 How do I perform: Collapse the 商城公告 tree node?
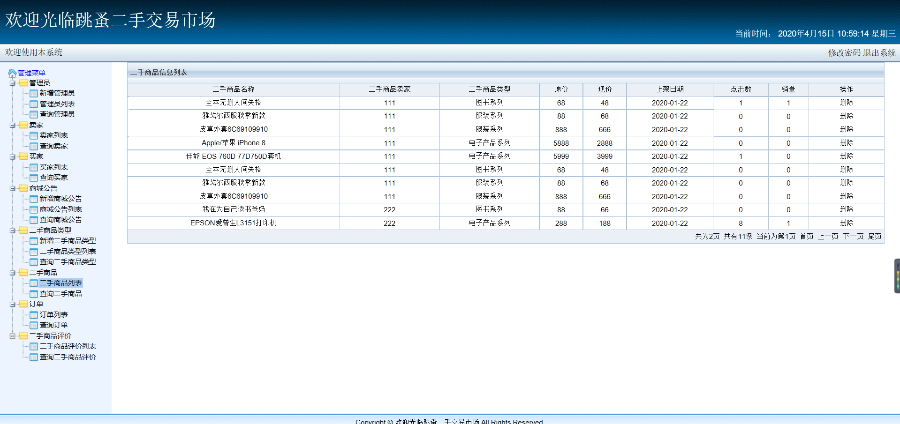point(12,188)
